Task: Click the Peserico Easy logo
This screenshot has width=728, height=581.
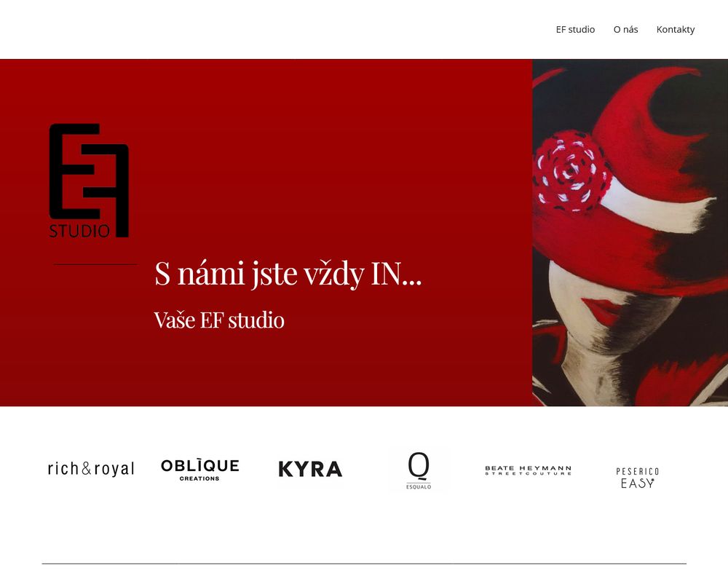Action: [638, 478]
